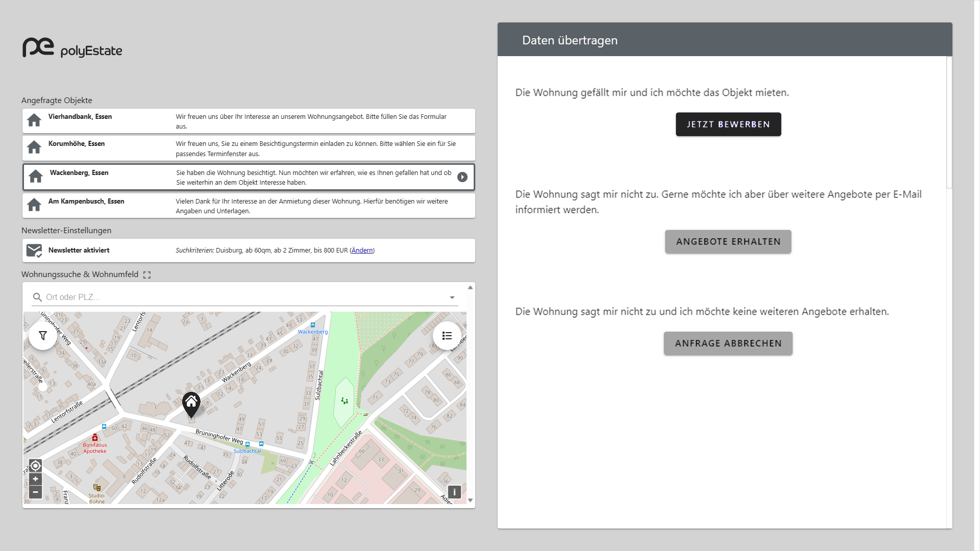This screenshot has width=980, height=551.
Task: Click the Ändern search criteria link
Action: pyautogui.click(x=362, y=251)
